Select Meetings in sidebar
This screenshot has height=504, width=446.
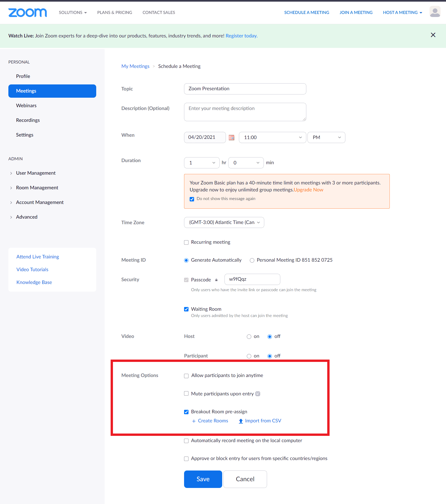52,91
